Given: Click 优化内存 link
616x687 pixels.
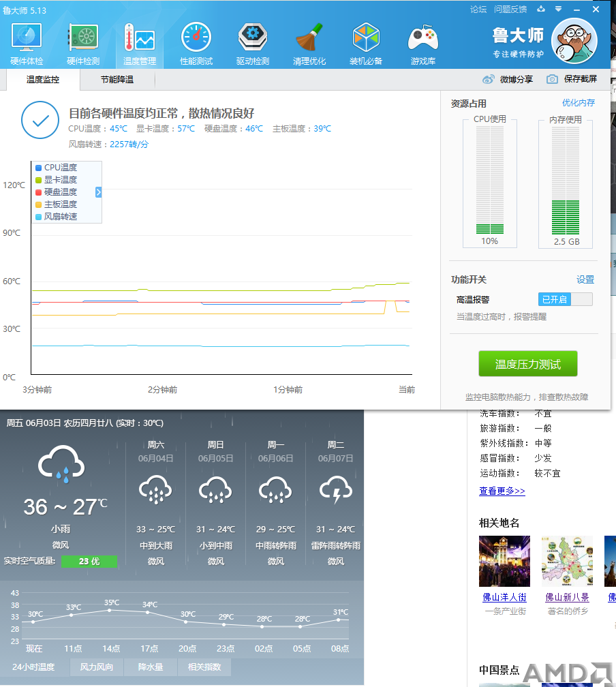Looking at the screenshot, I should pos(579,103).
